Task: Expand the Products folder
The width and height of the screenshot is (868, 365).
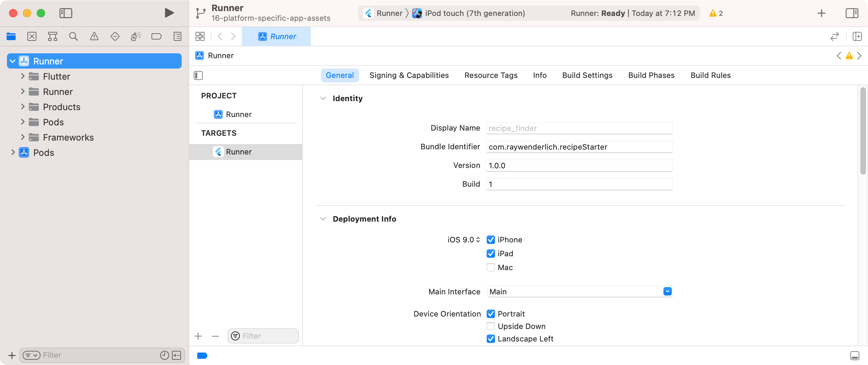Action: coord(23,107)
